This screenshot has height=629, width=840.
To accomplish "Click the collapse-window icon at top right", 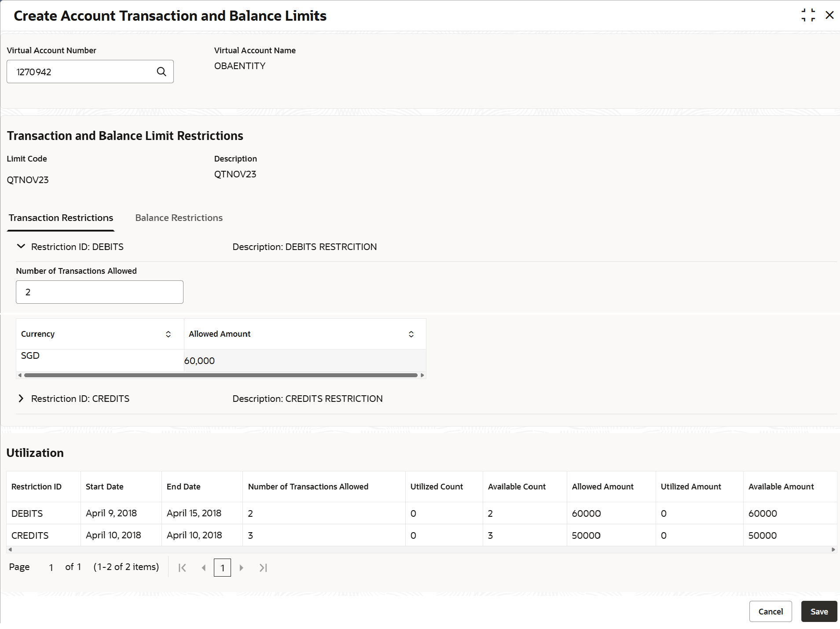I will [808, 15].
